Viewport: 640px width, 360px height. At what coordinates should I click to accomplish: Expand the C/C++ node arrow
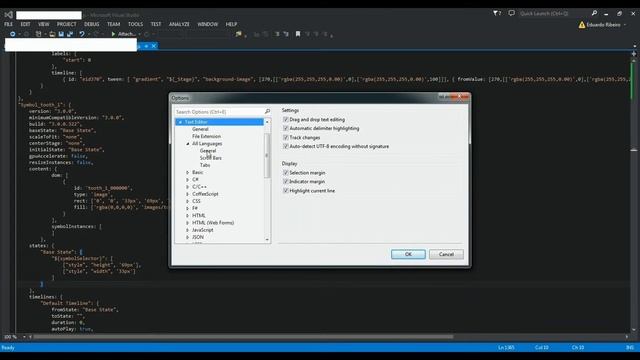[187, 187]
